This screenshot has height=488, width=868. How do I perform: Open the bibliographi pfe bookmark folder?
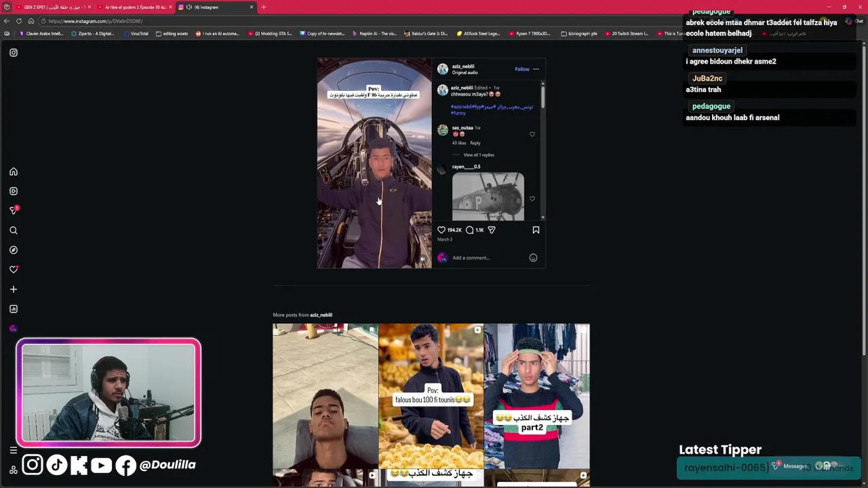(579, 33)
